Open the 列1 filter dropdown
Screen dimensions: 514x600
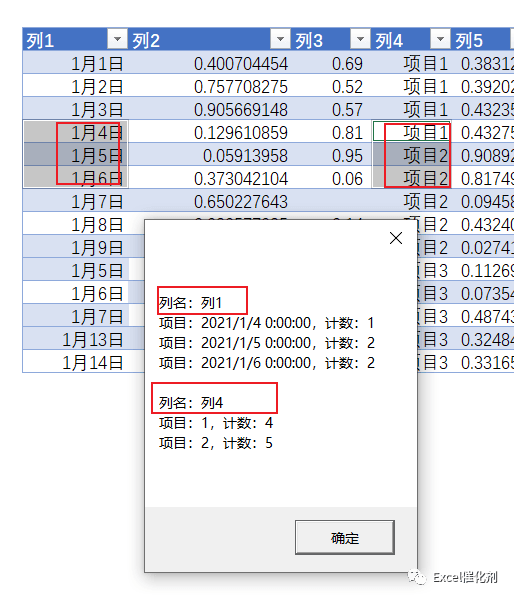[x=117, y=39]
